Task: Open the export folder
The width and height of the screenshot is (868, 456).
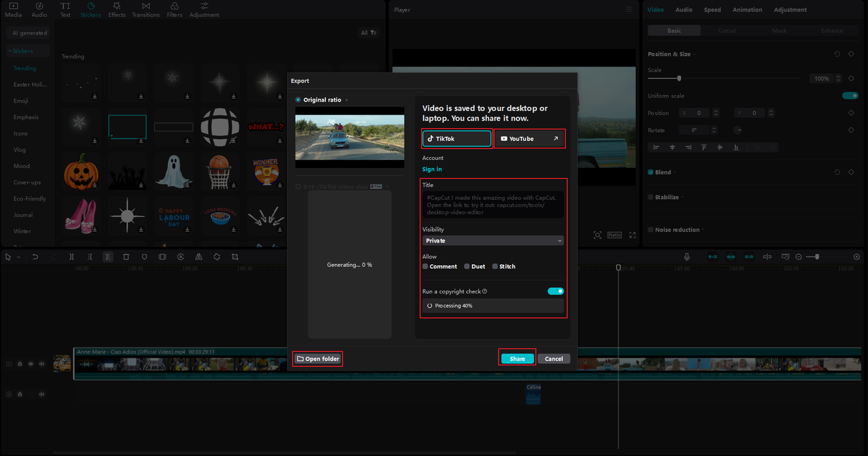Action: 318,358
